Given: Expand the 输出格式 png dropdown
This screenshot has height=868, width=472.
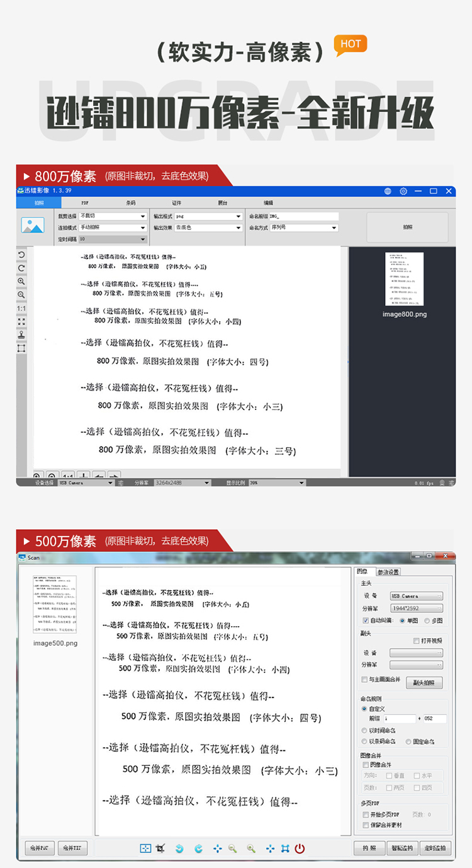Looking at the screenshot, I should click(208, 216).
